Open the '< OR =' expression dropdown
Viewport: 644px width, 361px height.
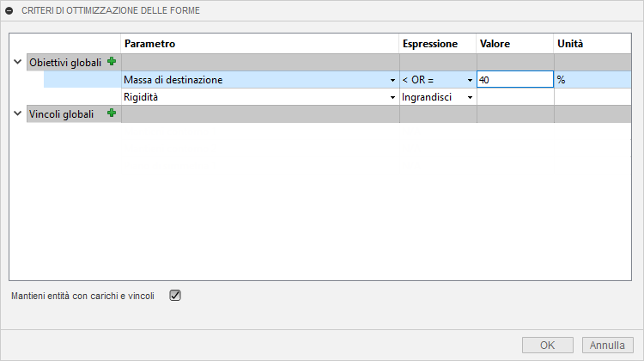tap(471, 80)
